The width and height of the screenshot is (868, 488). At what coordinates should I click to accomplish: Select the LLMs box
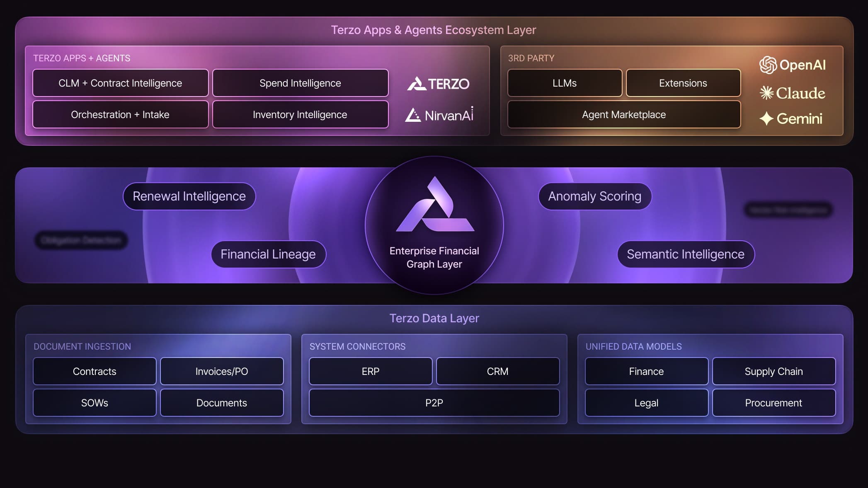pyautogui.click(x=565, y=83)
